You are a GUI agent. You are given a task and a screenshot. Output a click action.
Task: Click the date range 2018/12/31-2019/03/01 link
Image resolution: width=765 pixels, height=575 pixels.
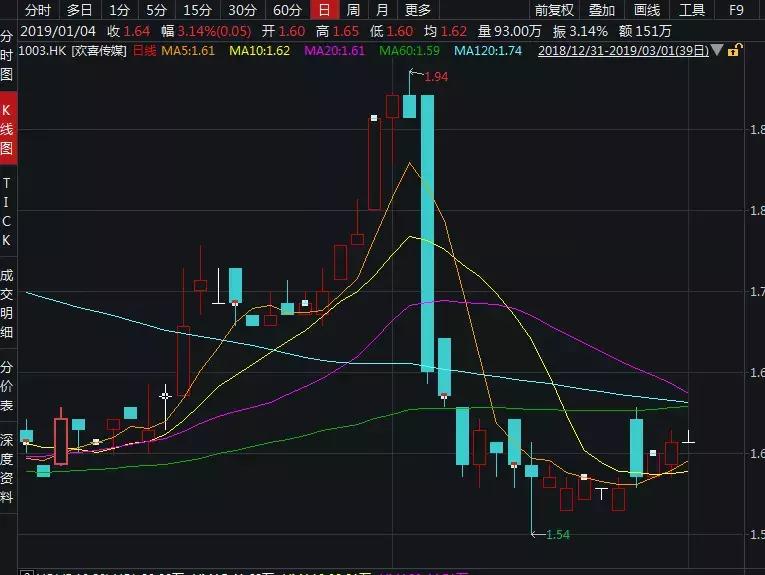click(623, 50)
